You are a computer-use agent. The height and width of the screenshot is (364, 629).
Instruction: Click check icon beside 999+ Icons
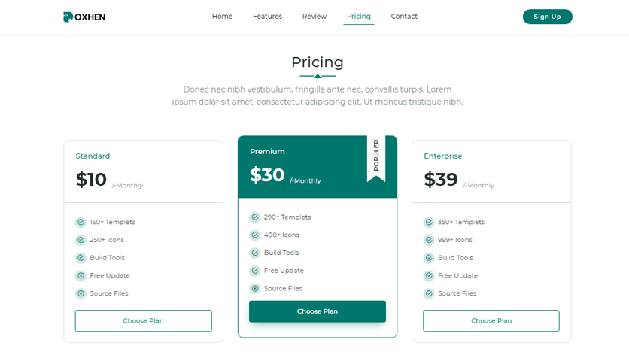point(429,240)
